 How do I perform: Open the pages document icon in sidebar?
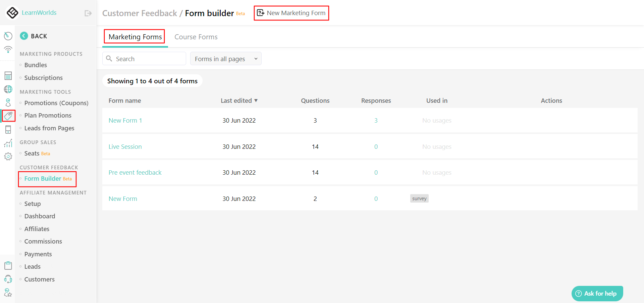(8, 76)
